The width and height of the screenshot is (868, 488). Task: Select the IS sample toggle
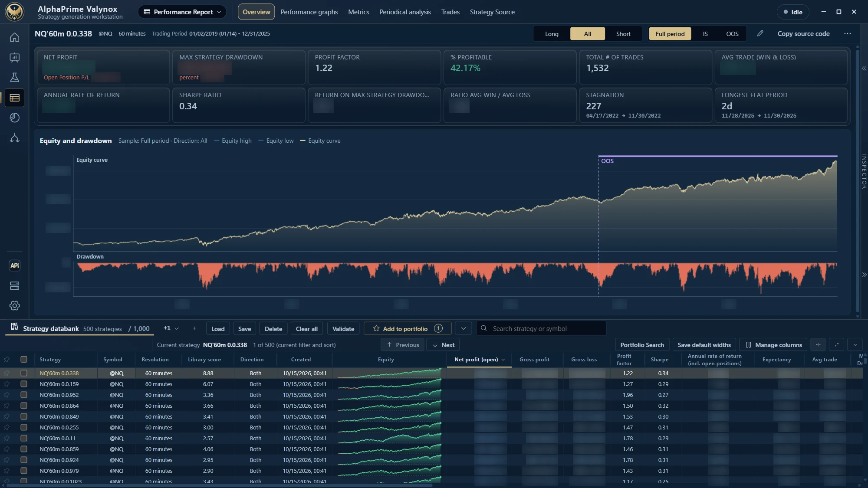pyautogui.click(x=705, y=34)
